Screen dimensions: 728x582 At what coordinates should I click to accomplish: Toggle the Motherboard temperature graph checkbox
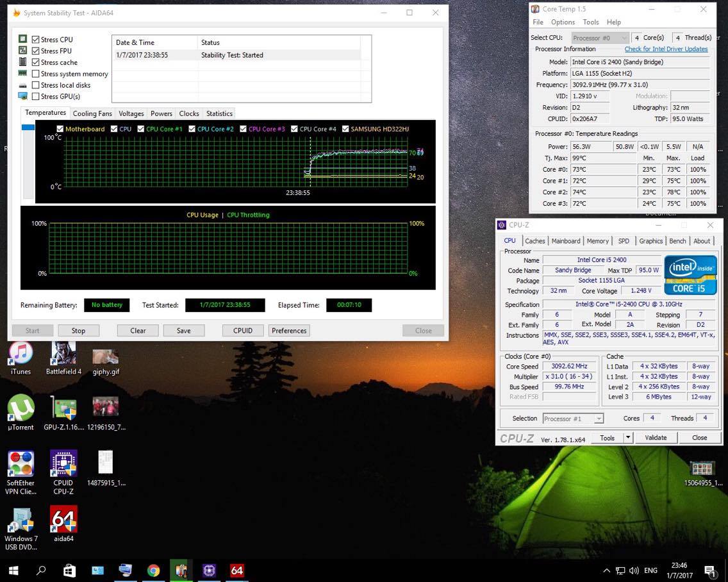coord(60,129)
